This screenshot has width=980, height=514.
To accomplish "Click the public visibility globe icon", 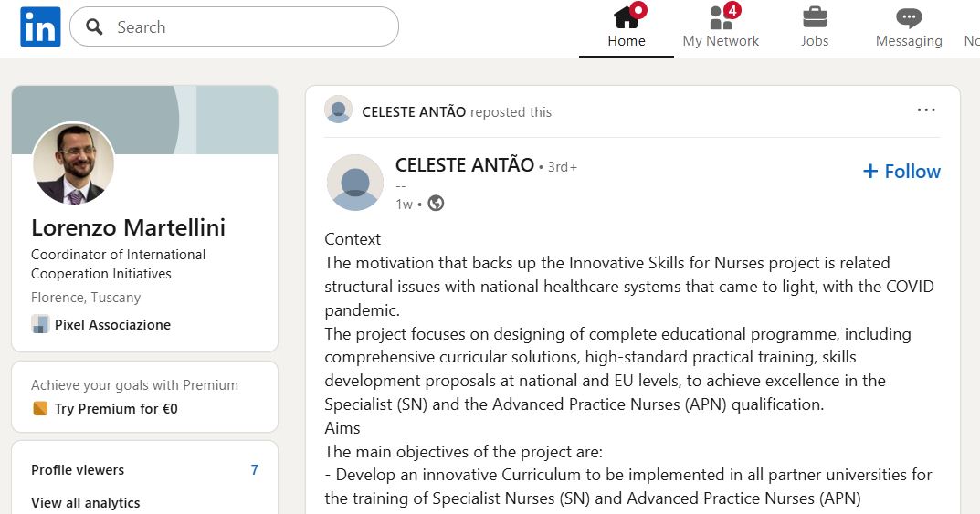I will click(x=436, y=204).
